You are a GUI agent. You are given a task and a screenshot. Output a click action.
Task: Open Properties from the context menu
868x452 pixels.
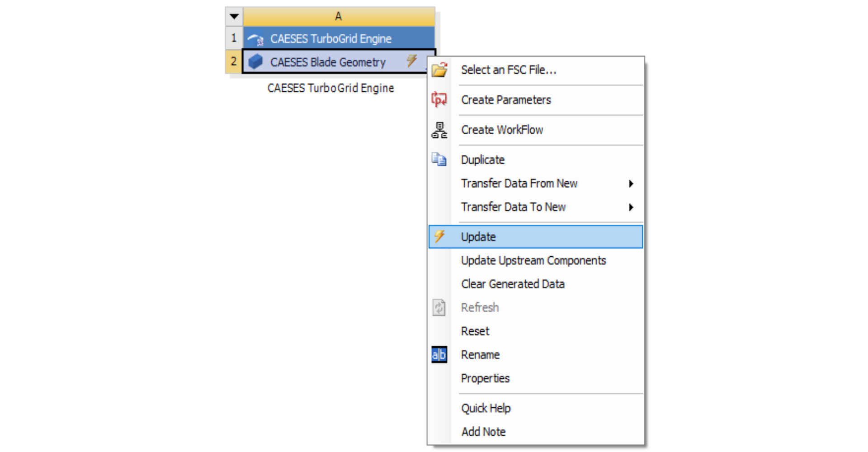536,378
